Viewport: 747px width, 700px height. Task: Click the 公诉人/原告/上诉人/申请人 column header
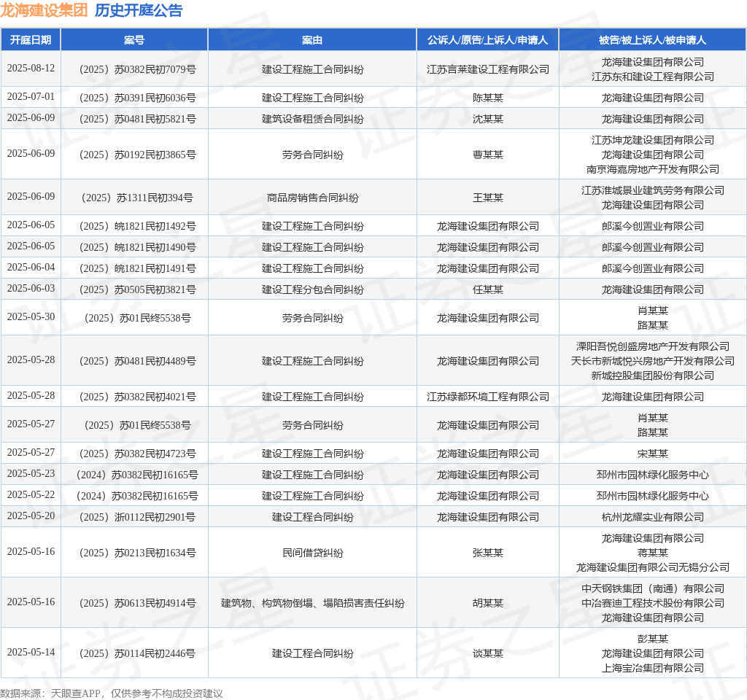coord(488,40)
